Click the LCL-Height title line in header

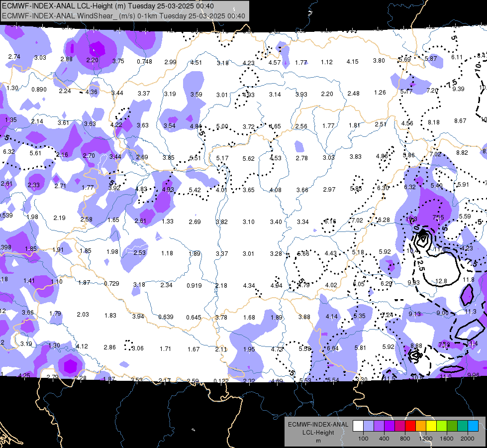[108, 6]
